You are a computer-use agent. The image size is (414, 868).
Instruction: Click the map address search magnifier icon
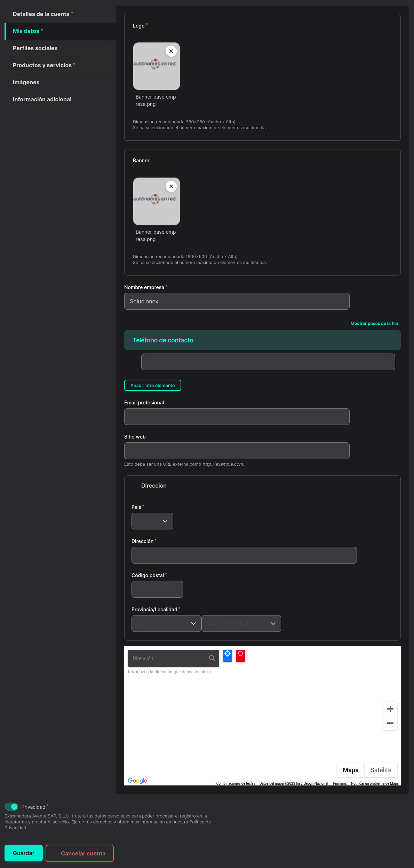point(212,658)
